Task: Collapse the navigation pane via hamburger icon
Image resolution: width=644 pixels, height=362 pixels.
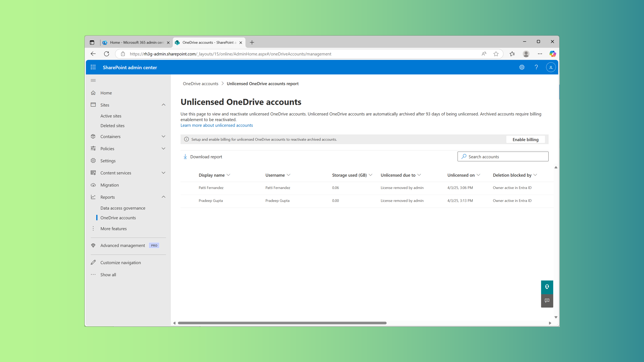Action: pos(93,80)
